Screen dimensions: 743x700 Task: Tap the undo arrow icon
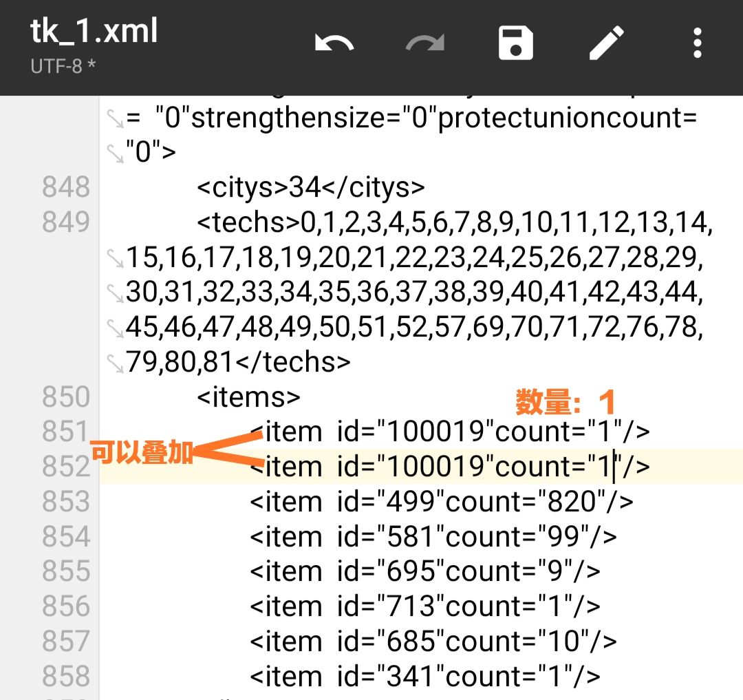(x=334, y=43)
